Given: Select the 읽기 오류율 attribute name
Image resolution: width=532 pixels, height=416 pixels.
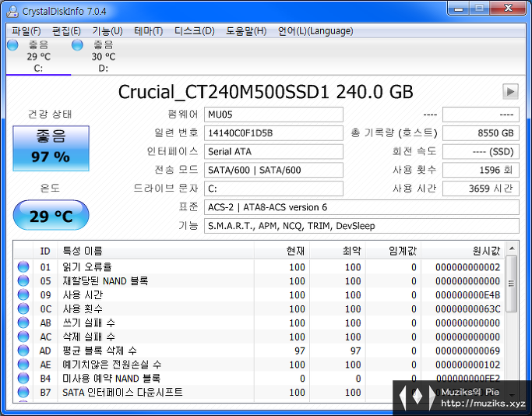Looking at the screenshot, I should [x=87, y=267].
